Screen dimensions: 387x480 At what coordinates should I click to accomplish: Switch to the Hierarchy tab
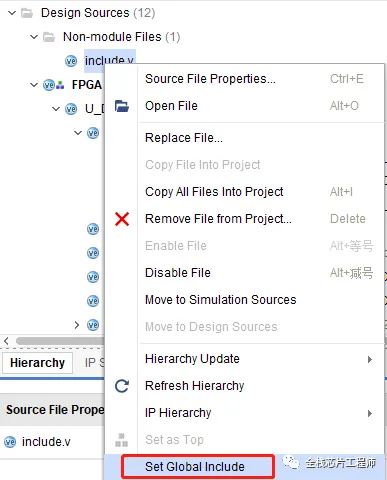(x=37, y=363)
